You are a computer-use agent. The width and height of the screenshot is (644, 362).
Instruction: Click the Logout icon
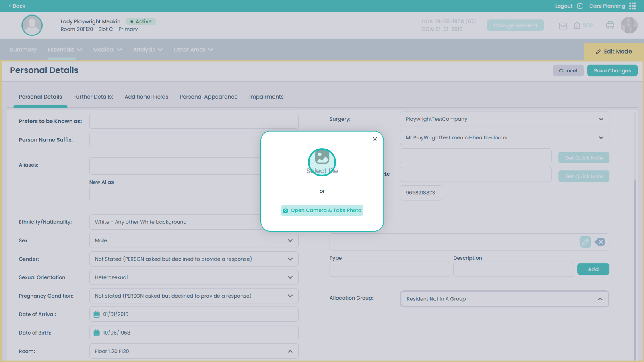[580, 6]
